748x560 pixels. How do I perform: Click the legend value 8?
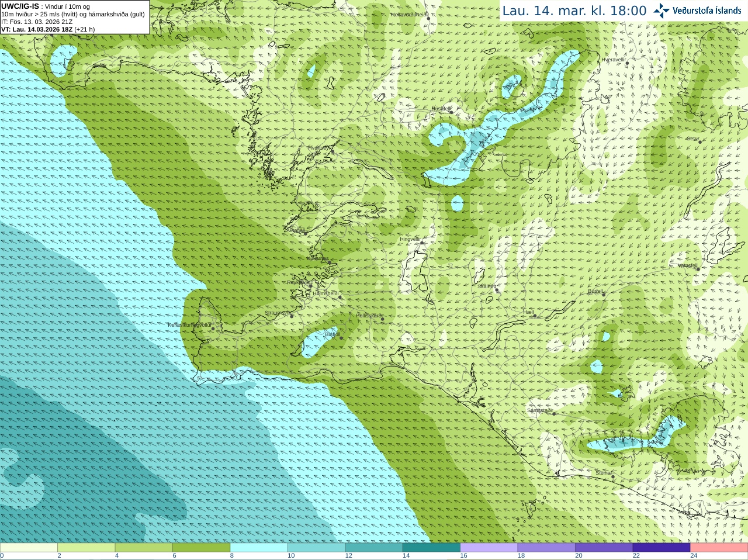click(232, 556)
